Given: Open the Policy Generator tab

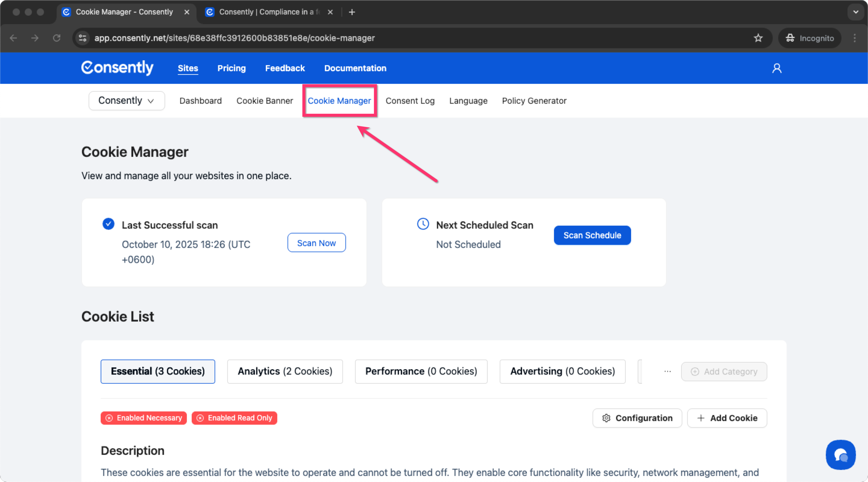Looking at the screenshot, I should 534,101.
